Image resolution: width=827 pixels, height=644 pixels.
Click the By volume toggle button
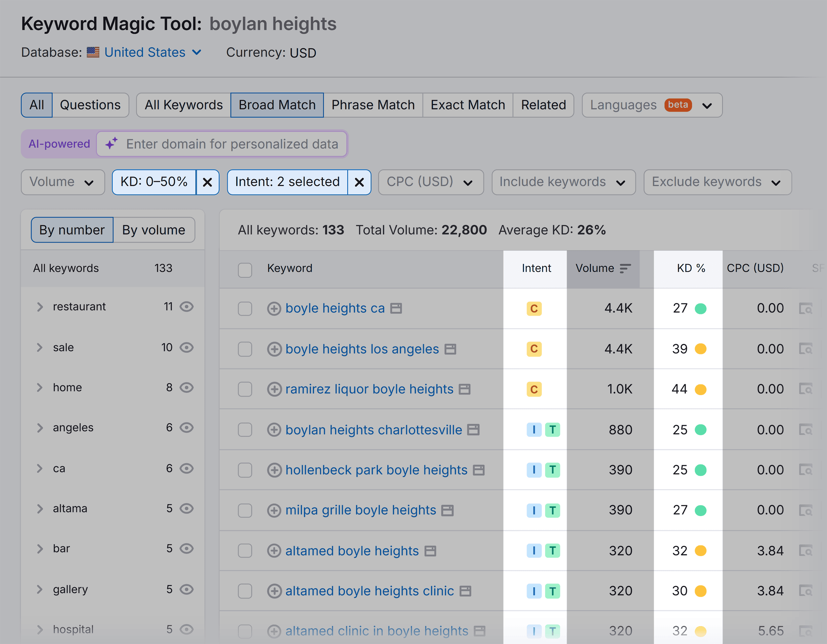tap(153, 230)
